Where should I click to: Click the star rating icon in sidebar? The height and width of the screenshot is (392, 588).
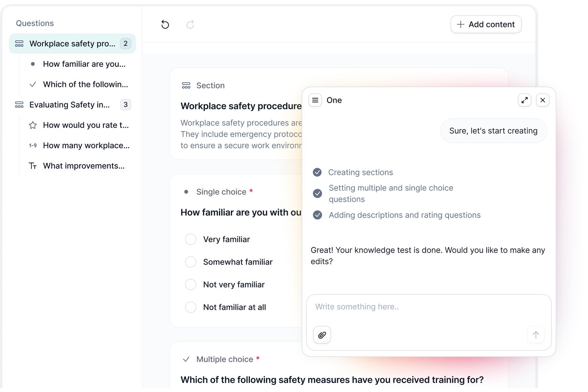point(33,125)
